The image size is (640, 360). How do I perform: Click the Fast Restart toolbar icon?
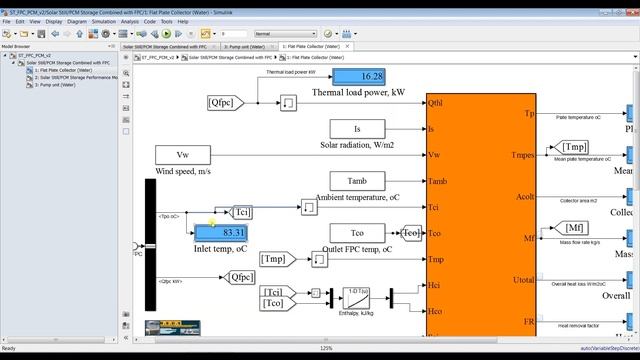click(x=141, y=34)
